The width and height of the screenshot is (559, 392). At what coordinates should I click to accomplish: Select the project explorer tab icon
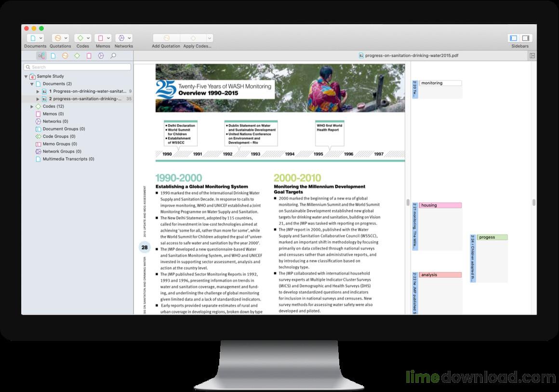tap(42, 56)
